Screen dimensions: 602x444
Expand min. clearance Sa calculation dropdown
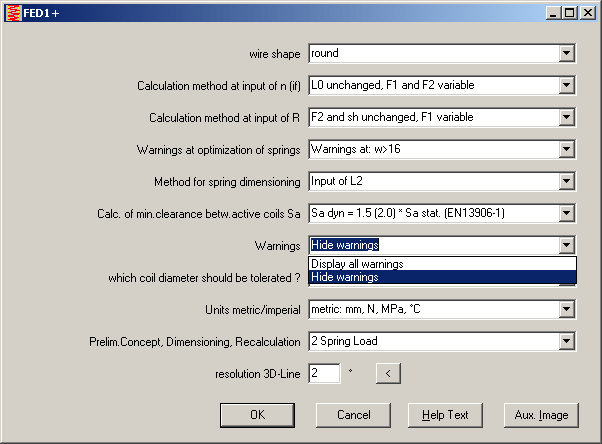pyautogui.click(x=566, y=213)
